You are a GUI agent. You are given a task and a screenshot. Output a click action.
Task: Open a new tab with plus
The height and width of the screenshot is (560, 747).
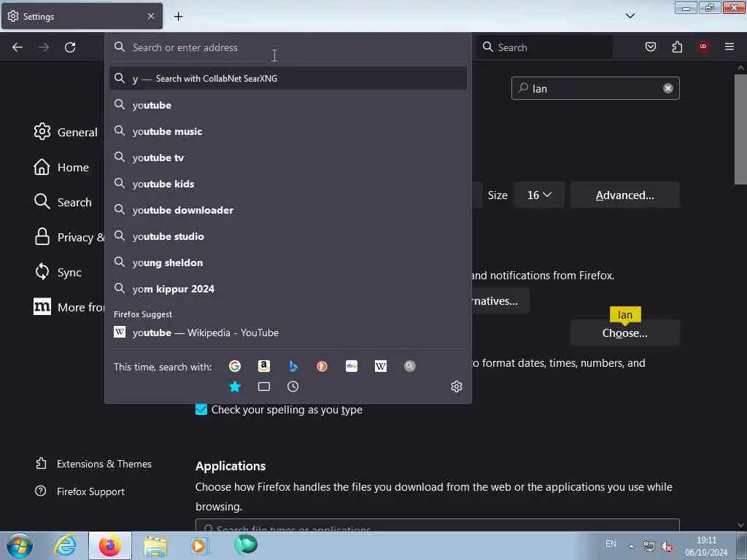click(x=178, y=17)
